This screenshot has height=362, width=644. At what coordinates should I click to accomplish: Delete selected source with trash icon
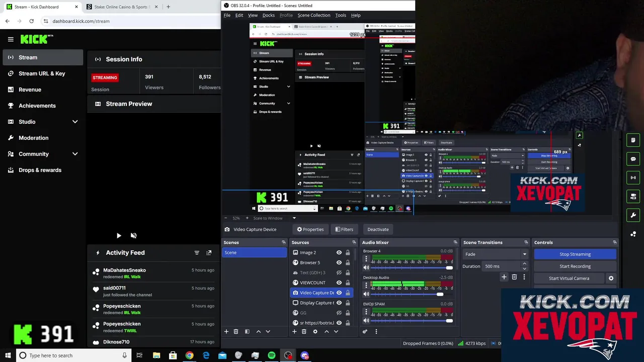coord(304,331)
